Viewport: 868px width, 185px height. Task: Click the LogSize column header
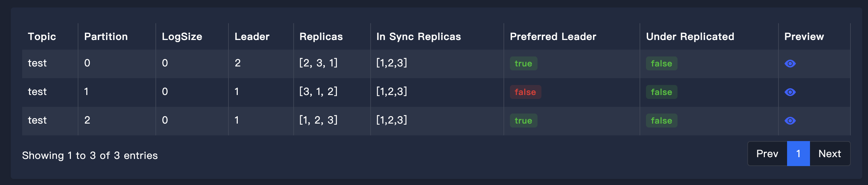click(x=182, y=36)
